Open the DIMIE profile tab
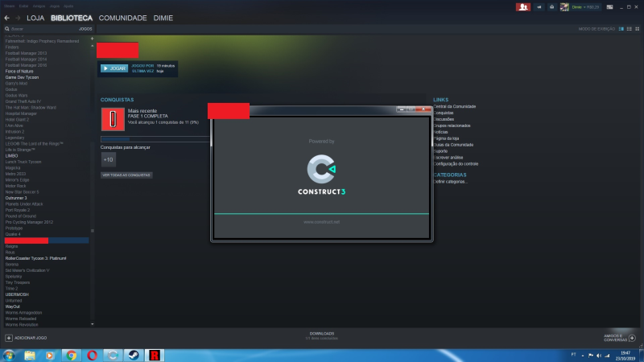 (x=163, y=18)
